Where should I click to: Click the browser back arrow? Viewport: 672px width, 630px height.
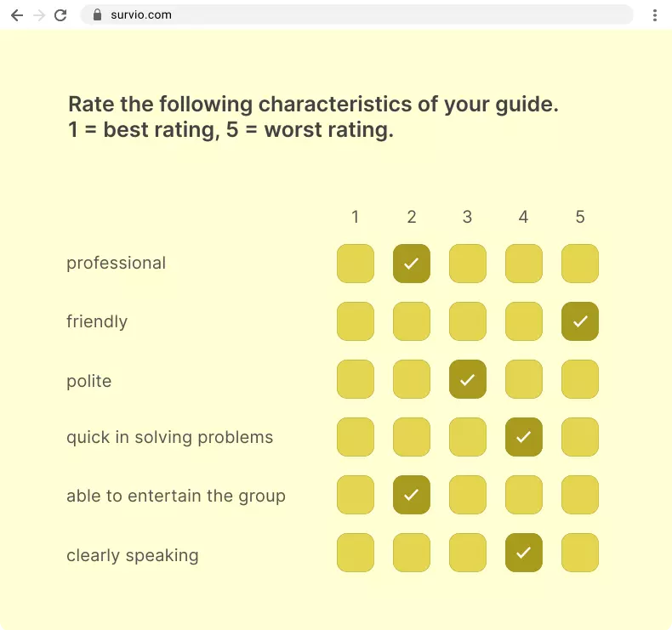[x=16, y=14]
